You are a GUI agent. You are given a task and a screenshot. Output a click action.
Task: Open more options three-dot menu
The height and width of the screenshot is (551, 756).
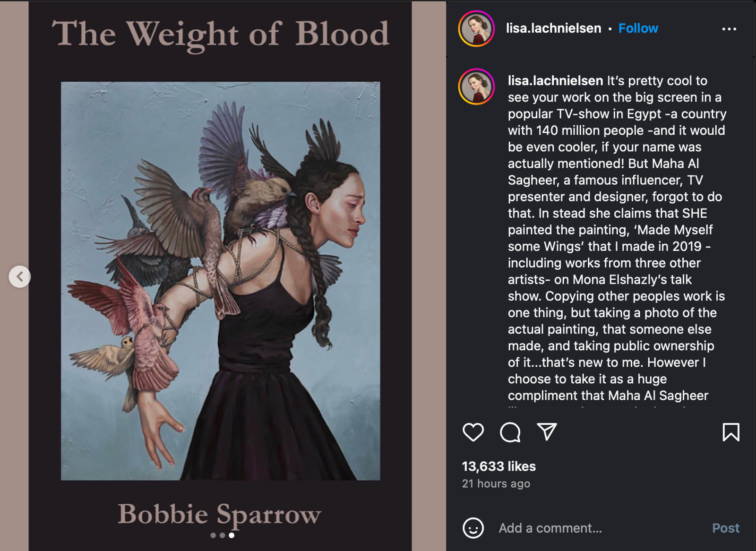click(x=729, y=29)
